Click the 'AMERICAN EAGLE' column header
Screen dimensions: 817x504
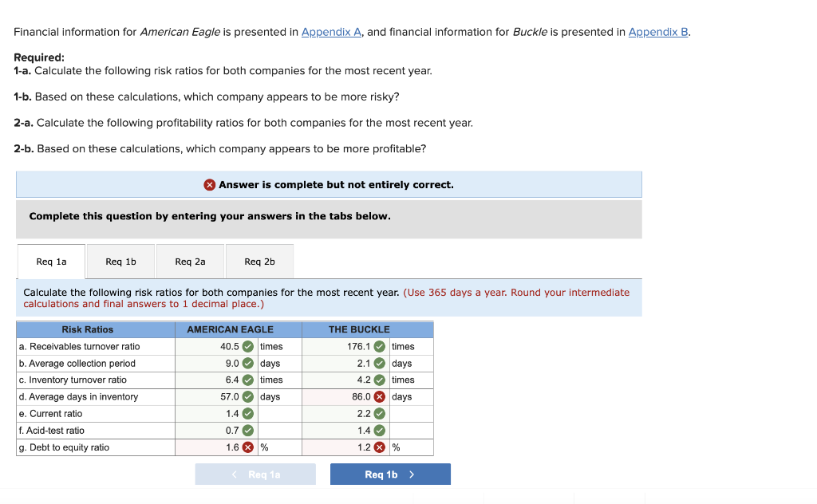pos(230,329)
